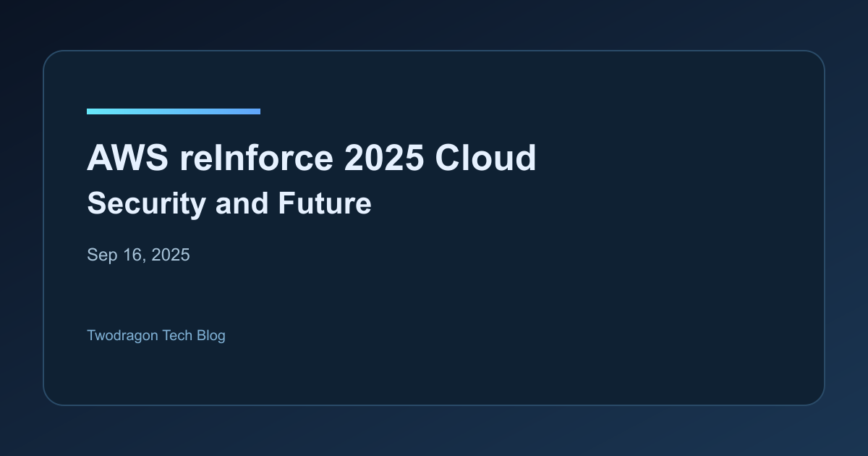Screen dimensions: 868x456
Task: Click the word "Tech" in the footer
Action: pyautogui.click(x=177, y=335)
